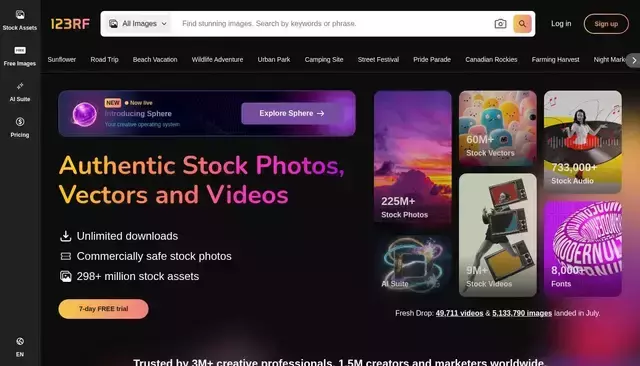
Task: Click the Sign up button
Action: 606,24
